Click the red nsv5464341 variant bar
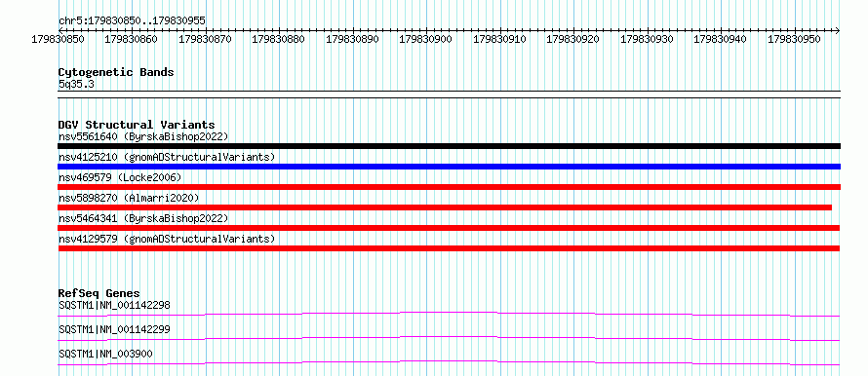868x376 pixels. 449,228
